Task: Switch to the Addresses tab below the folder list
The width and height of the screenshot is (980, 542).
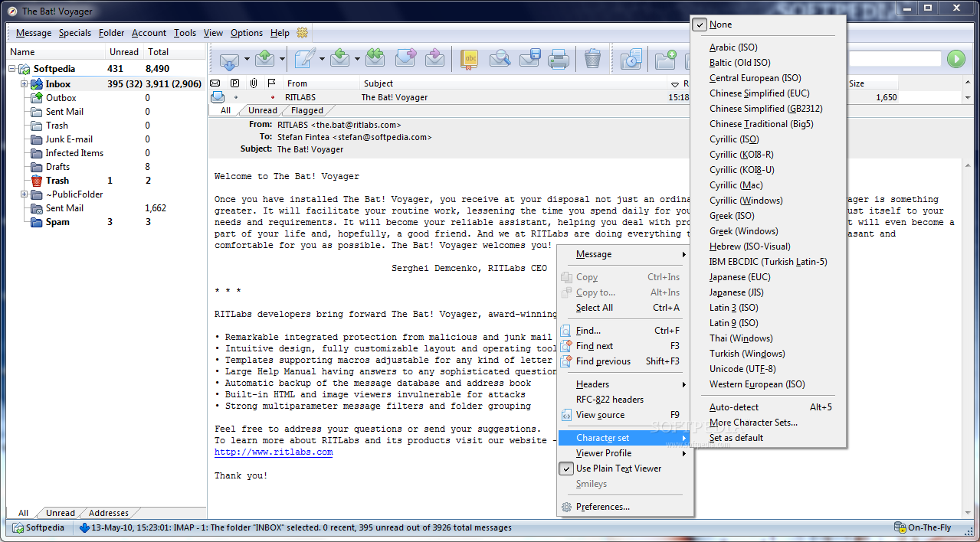Action: [x=109, y=513]
